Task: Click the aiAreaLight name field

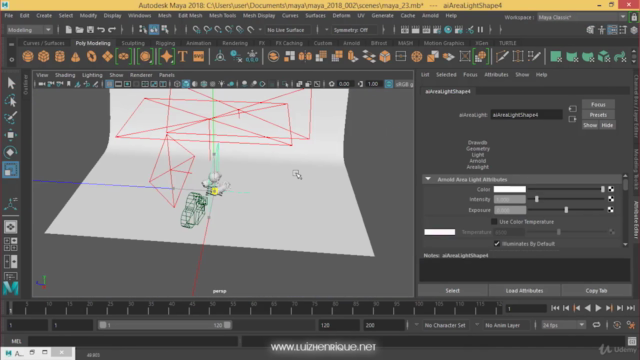Action: pyautogui.click(x=526, y=115)
